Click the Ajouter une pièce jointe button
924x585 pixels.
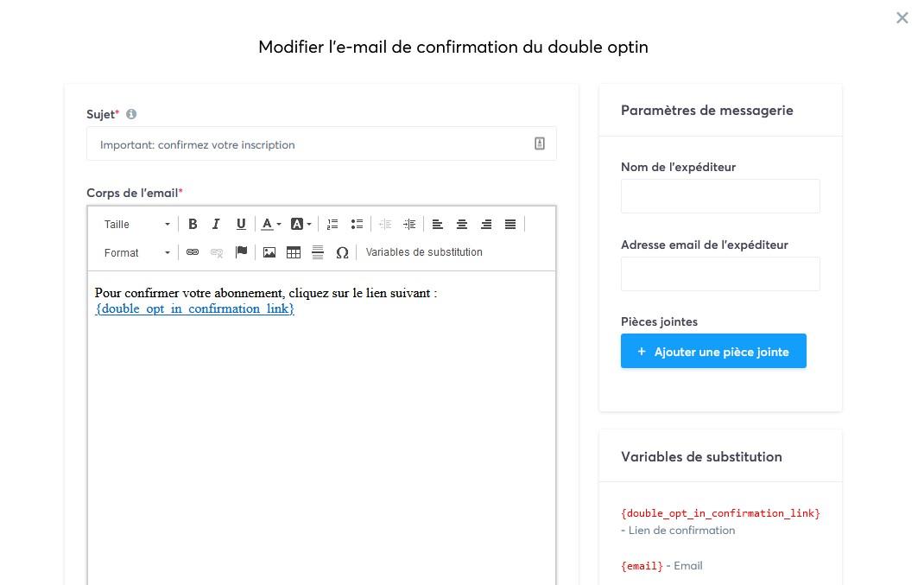(713, 352)
